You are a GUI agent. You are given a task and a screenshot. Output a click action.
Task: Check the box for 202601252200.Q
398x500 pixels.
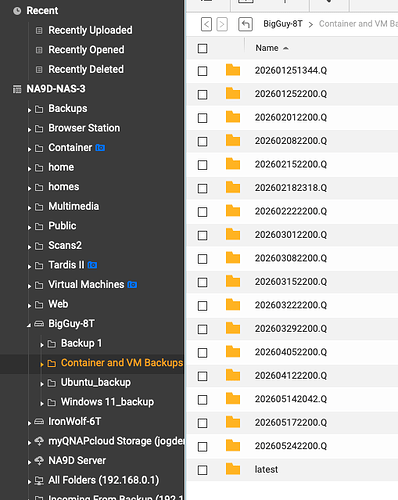tap(202, 95)
